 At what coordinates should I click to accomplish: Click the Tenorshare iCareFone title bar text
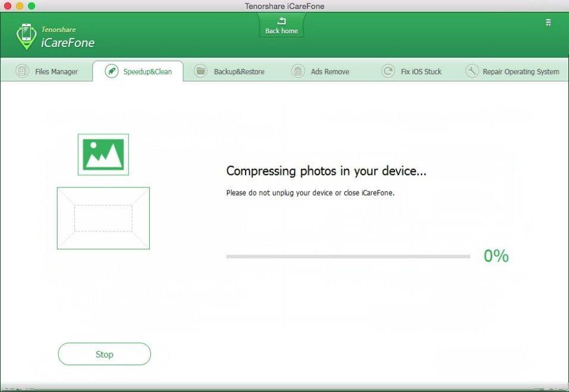284,6
